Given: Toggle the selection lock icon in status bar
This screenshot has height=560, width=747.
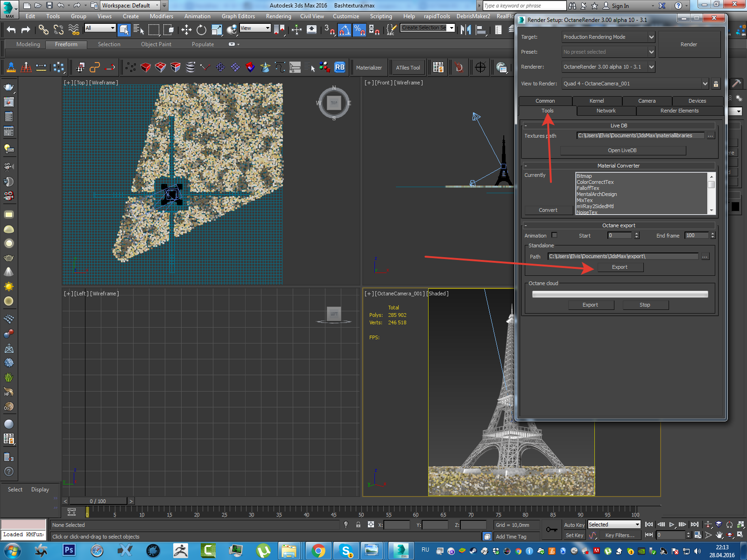Looking at the screenshot, I should (x=358, y=525).
